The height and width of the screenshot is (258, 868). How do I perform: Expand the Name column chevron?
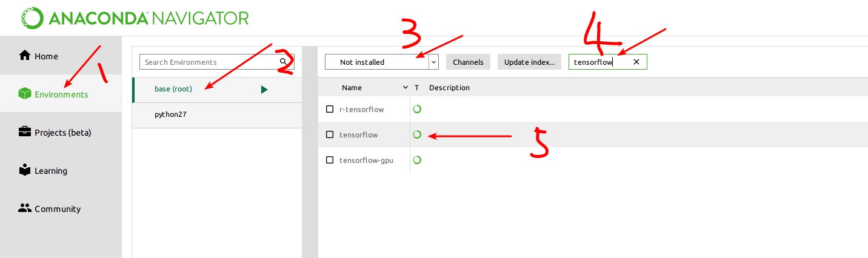406,88
